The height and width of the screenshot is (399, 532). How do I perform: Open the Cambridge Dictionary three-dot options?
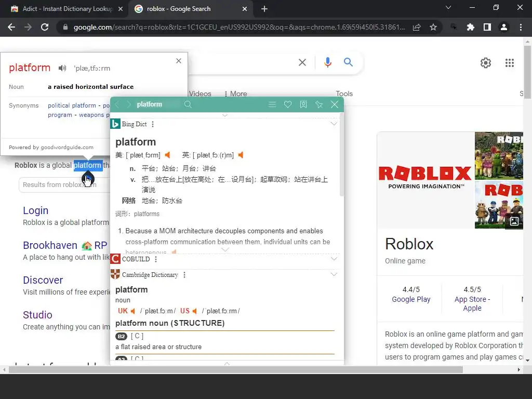[184, 275]
